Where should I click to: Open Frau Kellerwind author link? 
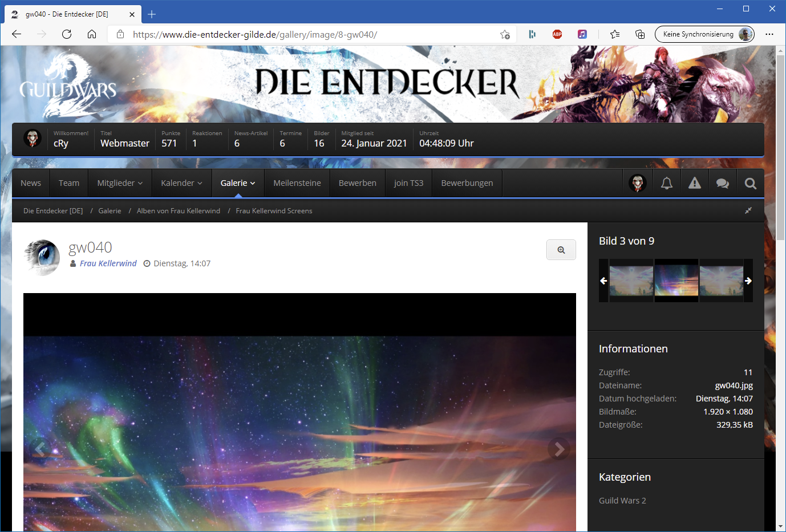pos(108,263)
